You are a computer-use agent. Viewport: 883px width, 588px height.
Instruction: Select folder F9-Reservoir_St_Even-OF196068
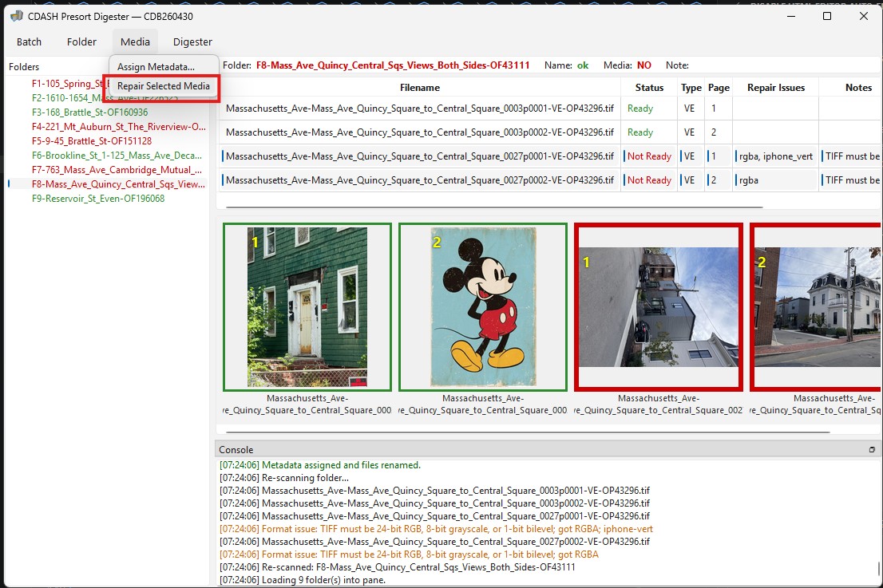click(x=98, y=198)
